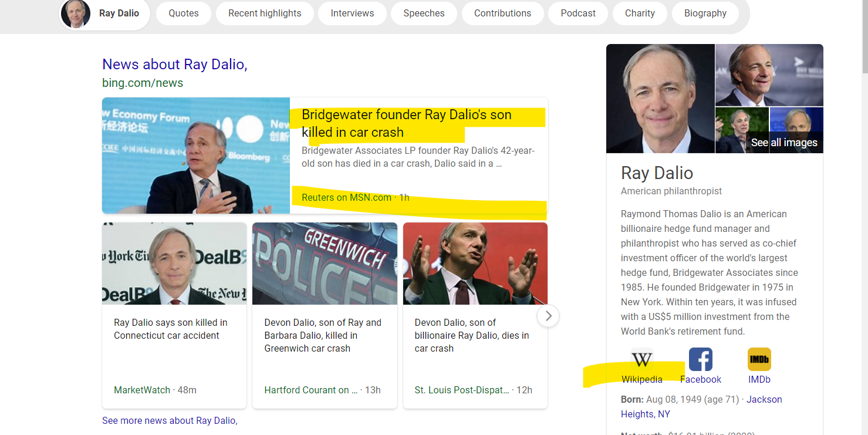Open the top-right smiling Ray Dalio image
Viewport: 868px width, 435px height.
click(x=769, y=75)
